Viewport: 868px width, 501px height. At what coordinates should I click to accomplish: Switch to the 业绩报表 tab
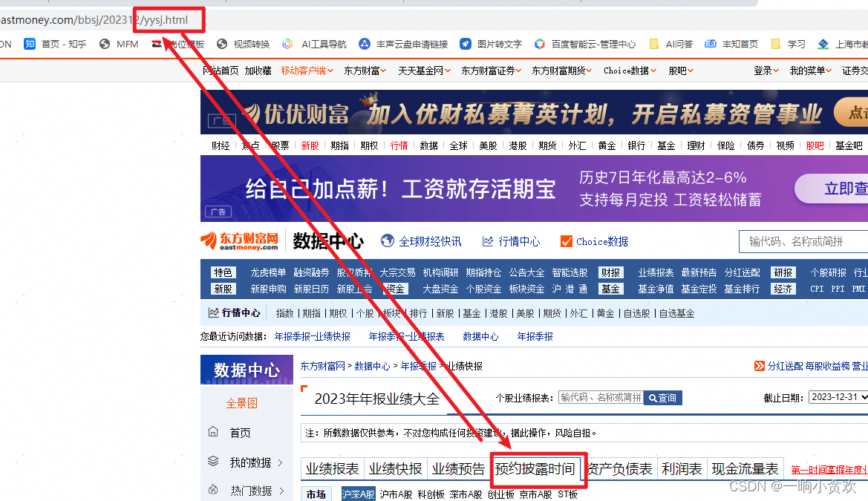(x=332, y=469)
